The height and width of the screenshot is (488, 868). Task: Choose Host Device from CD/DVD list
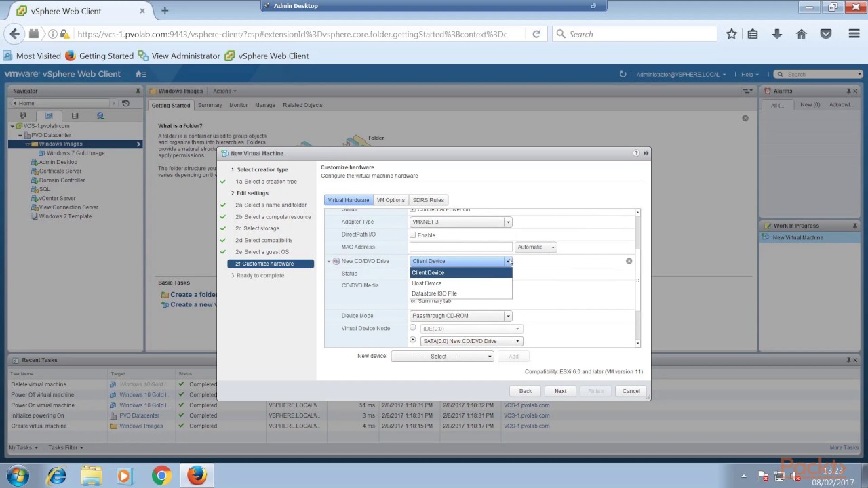460,283
